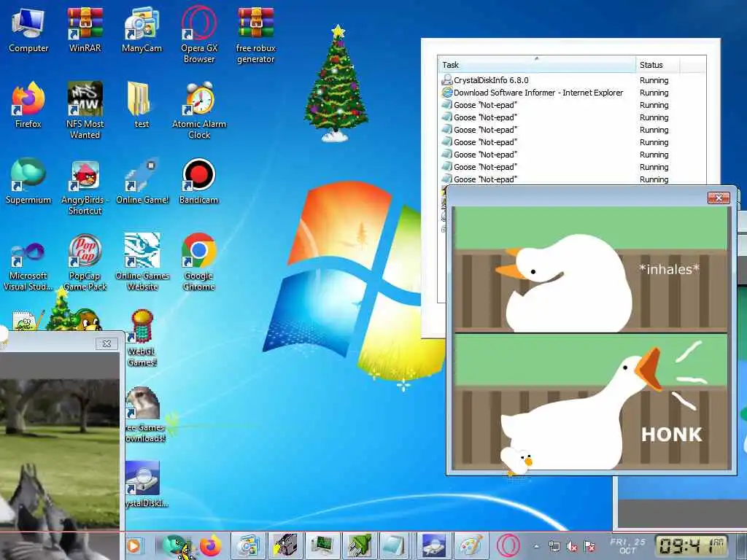Open the NFS Most Wanted shortcut

[x=85, y=111]
